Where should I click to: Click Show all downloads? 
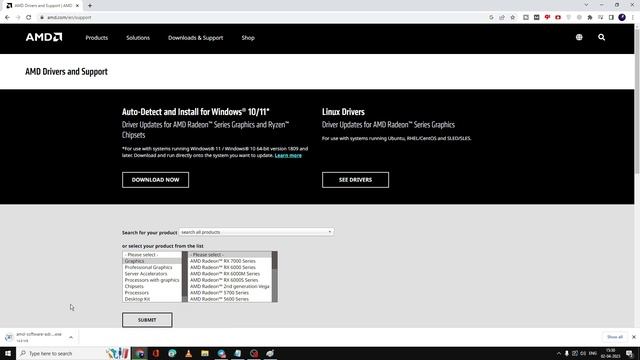click(x=615, y=337)
